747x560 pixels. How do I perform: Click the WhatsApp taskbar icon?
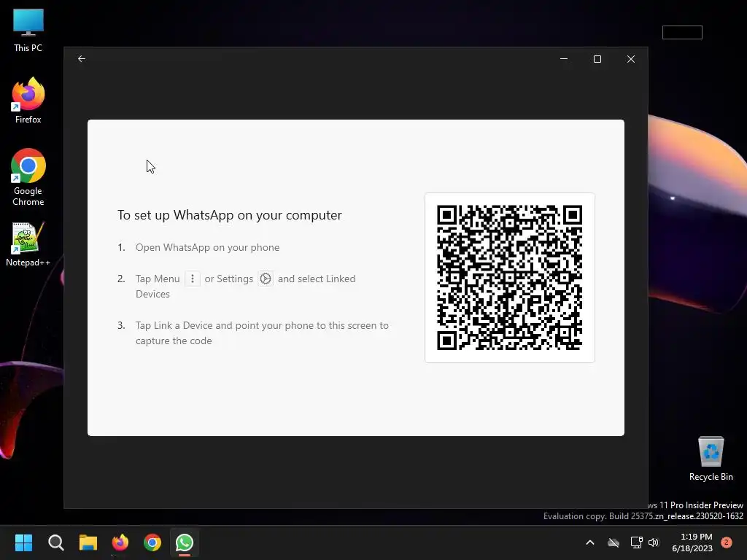[185, 542]
